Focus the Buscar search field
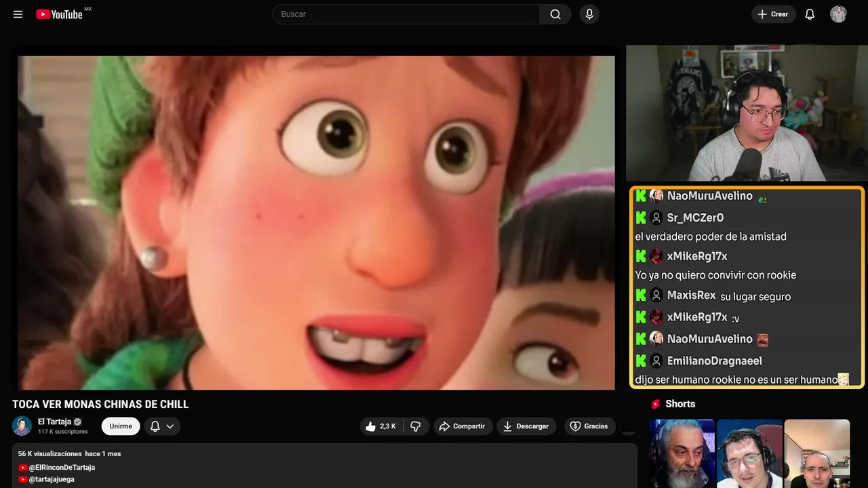 (x=406, y=14)
